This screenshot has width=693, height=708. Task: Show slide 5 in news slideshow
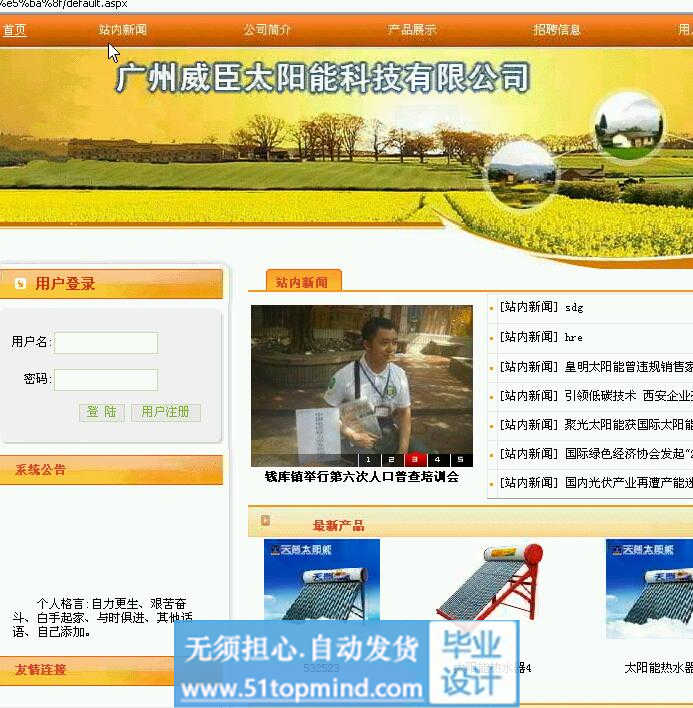pos(460,460)
